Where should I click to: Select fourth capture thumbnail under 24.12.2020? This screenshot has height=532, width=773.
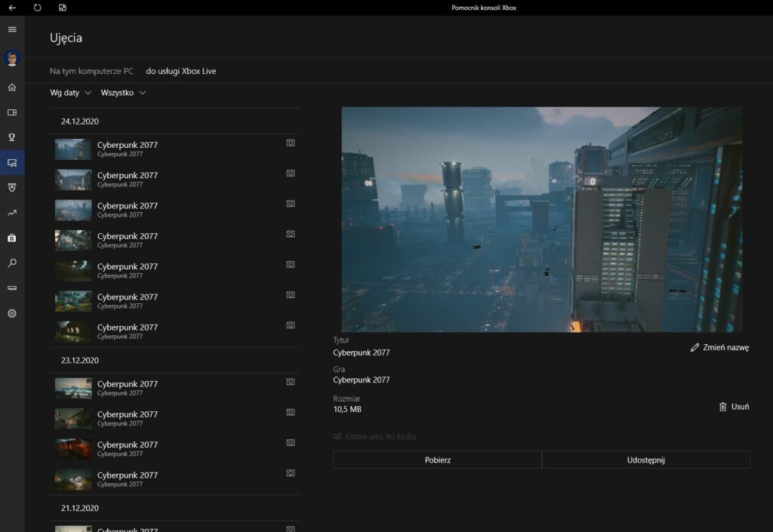point(73,241)
